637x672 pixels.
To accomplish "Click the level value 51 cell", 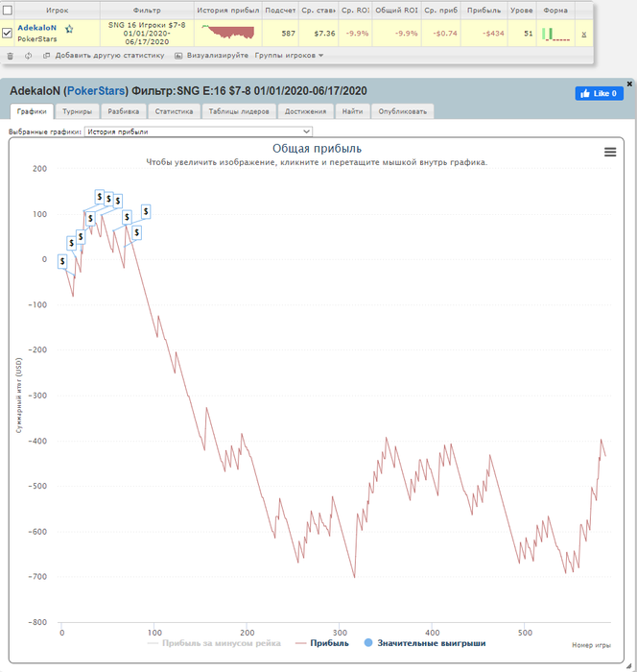I will pos(521,33).
